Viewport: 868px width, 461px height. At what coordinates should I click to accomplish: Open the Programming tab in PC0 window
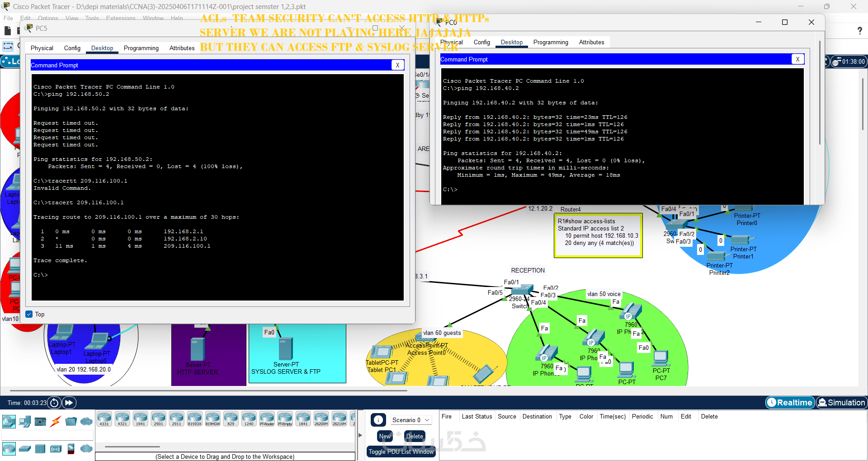point(551,42)
